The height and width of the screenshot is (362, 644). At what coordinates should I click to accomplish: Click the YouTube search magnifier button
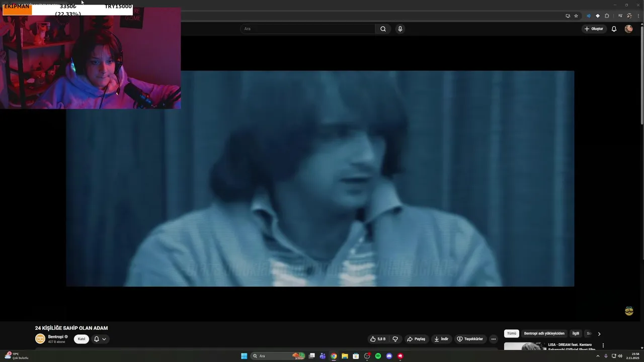(x=383, y=29)
